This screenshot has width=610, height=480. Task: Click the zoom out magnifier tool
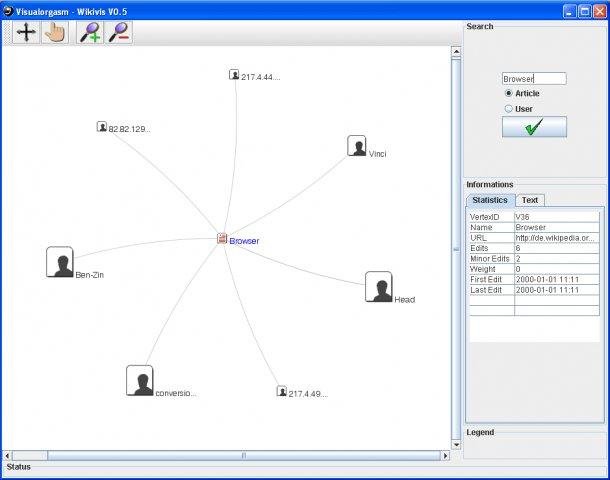point(119,32)
